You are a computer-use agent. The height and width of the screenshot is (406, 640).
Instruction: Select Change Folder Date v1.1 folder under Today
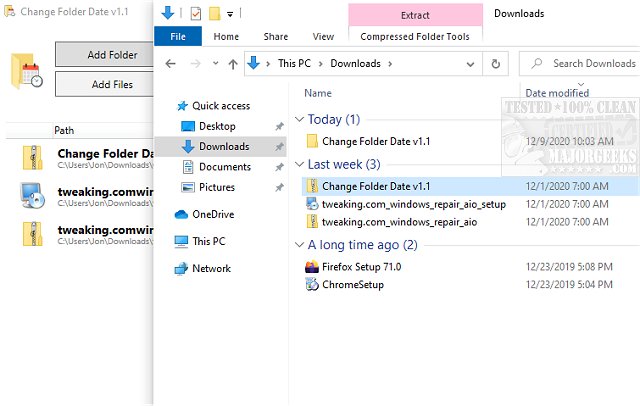376,142
